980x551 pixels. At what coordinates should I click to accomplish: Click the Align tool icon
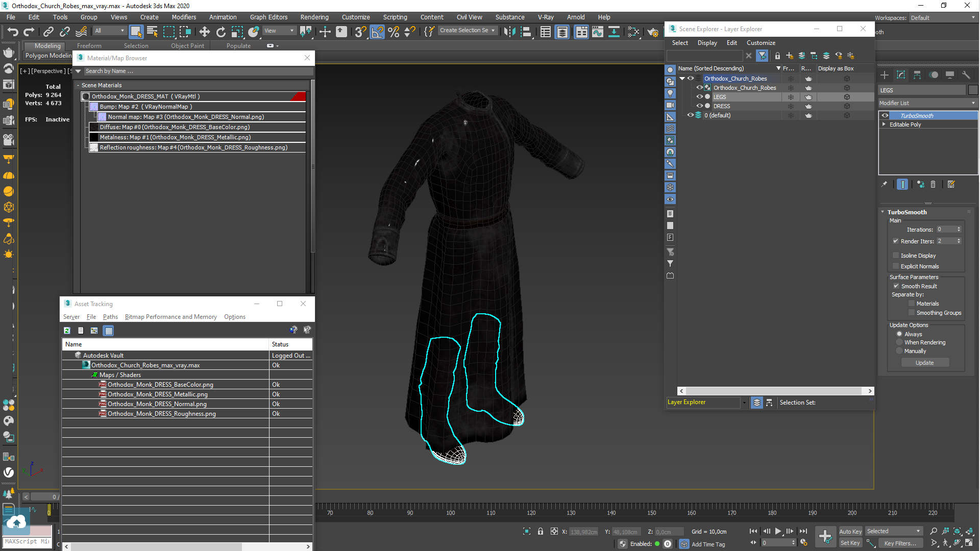pos(526,32)
